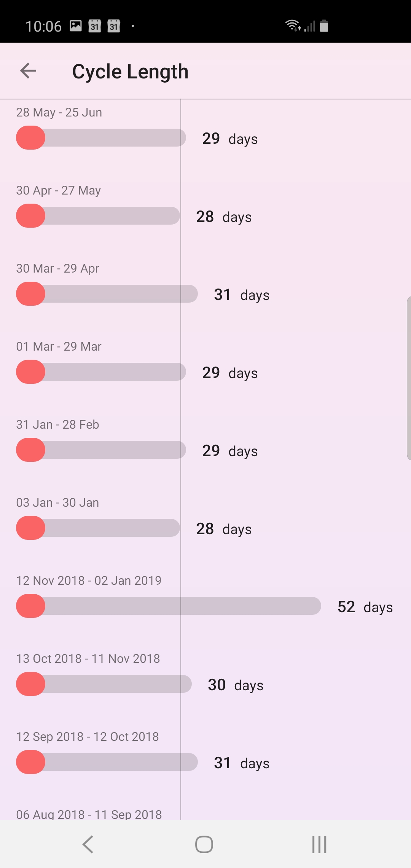411x868 pixels.
Task: Grab the vertical scrollbar handle
Action: pos(408,378)
